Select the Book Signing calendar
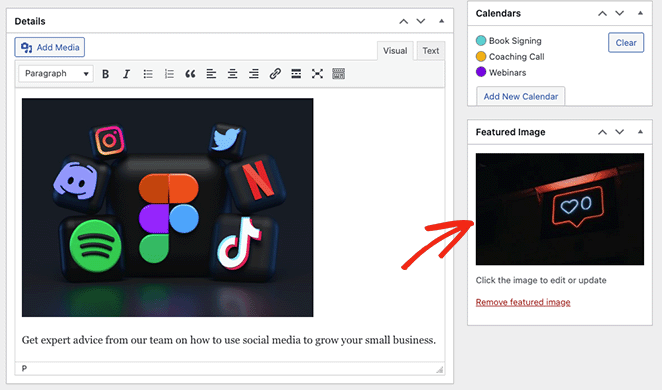Image resolution: width=662 pixels, height=390 pixels. click(x=509, y=41)
